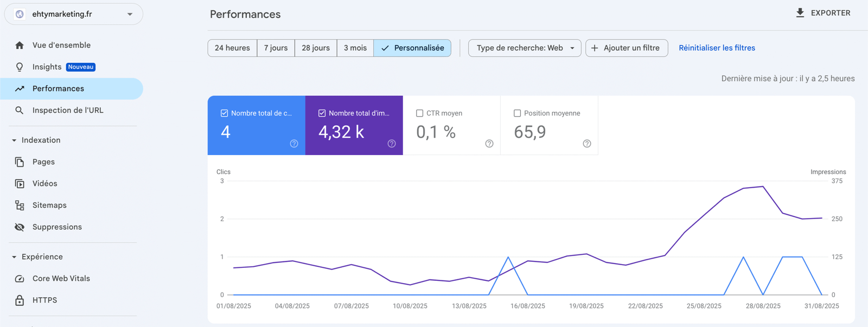Click Ajouter un filtre button
The image size is (868, 327).
[x=626, y=48]
